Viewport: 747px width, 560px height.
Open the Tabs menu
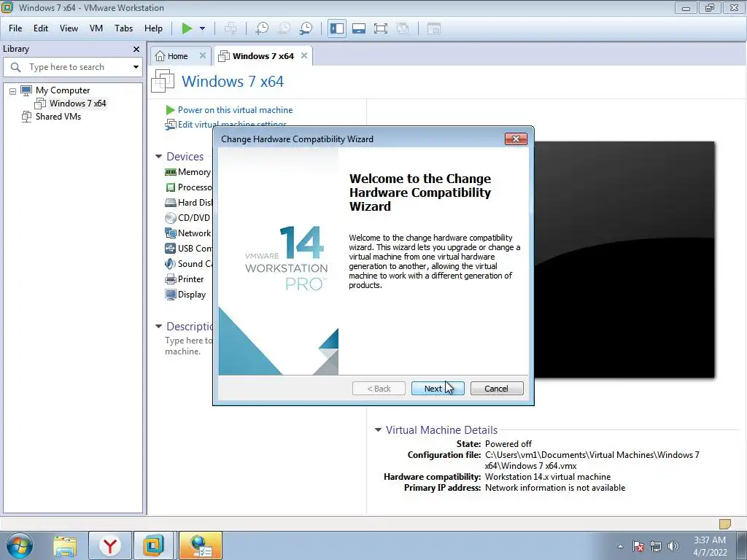coord(123,28)
